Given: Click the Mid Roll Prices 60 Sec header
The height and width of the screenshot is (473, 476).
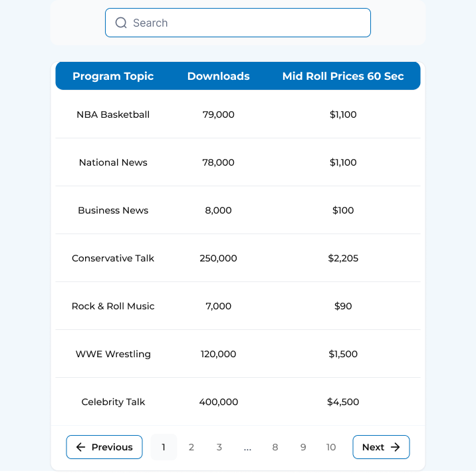Looking at the screenshot, I should tap(343, 77).
